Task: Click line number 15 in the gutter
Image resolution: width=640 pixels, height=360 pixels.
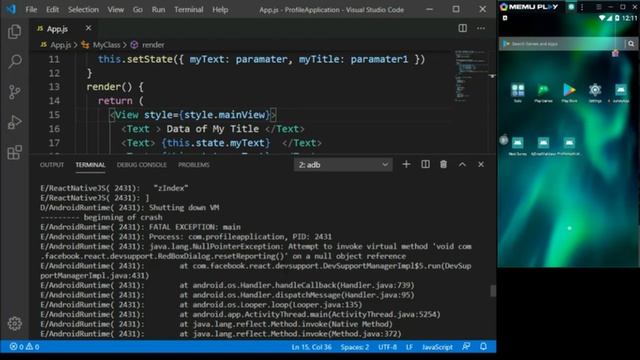Action: [x=54, y=115]
